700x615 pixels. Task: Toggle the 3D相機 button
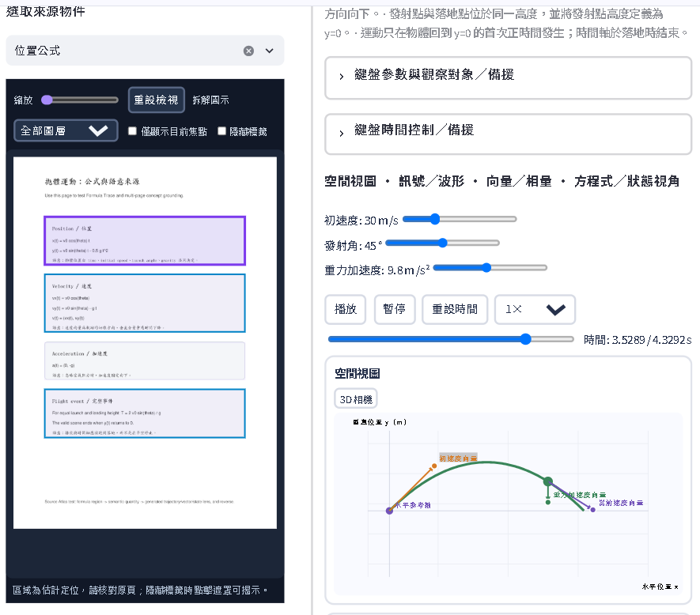356,399
